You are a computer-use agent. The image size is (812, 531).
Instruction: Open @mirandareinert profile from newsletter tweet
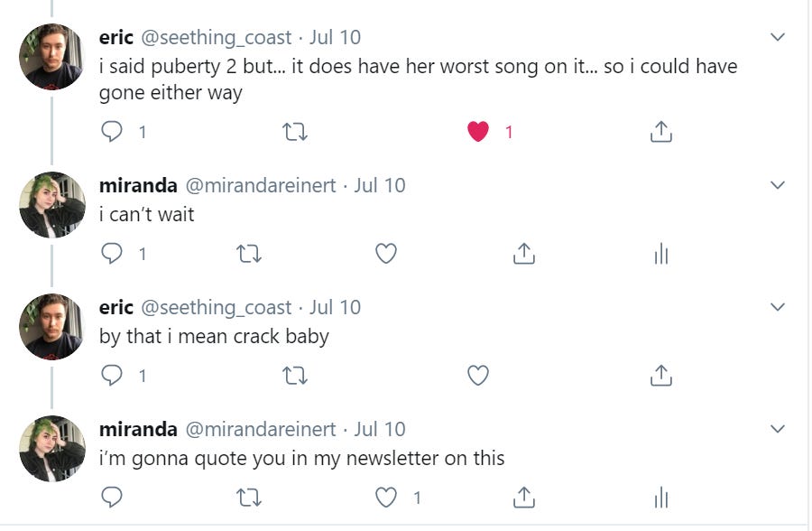pyautogui.click(x=261, y=429)
